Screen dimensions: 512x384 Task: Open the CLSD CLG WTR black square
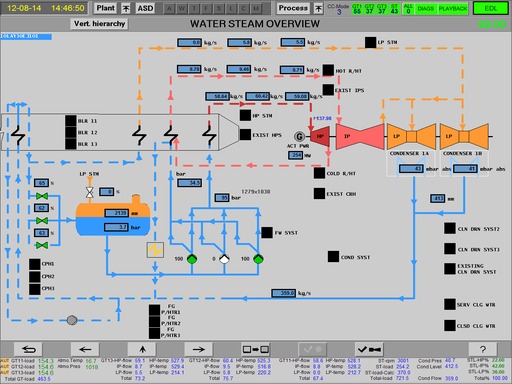point(450,325)
